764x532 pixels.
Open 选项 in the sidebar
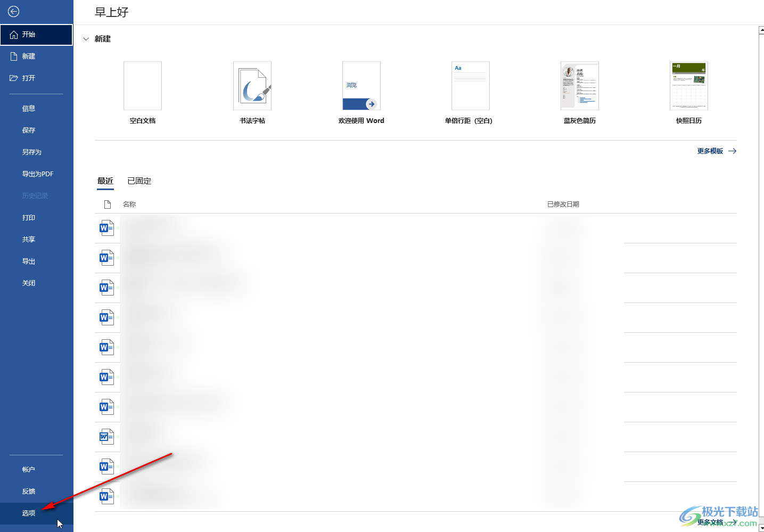[36, 513]
